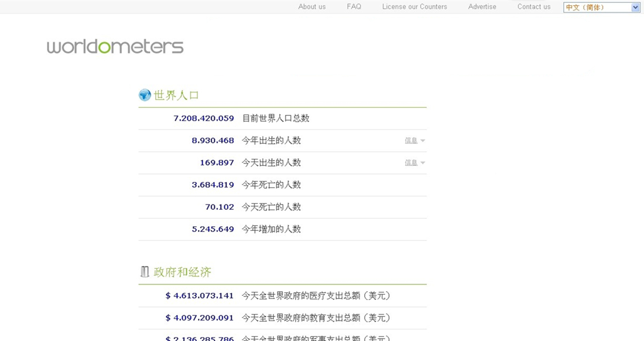Click the globe icon beside 世界人口
The image size is (644, 341).
click(145, 95)
